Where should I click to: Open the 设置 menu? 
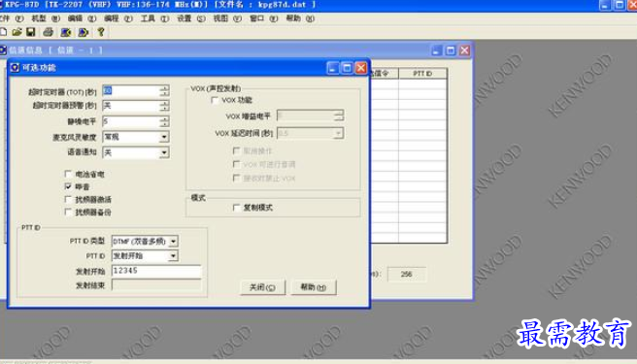(191, 18)
